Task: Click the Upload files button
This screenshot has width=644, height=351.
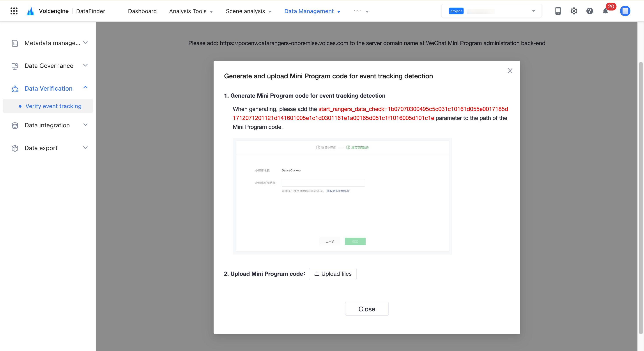Action: pos(333,274)
